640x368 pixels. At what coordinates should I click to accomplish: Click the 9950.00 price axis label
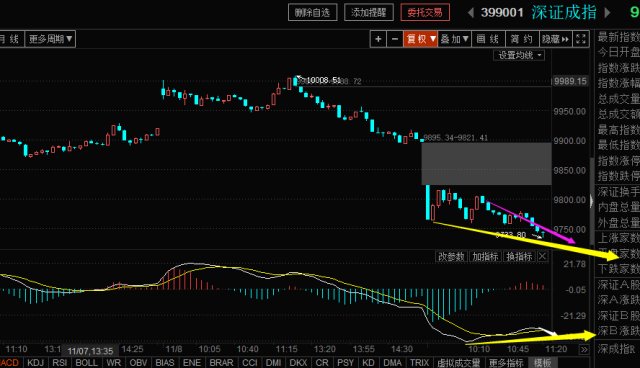pos(570,111)
